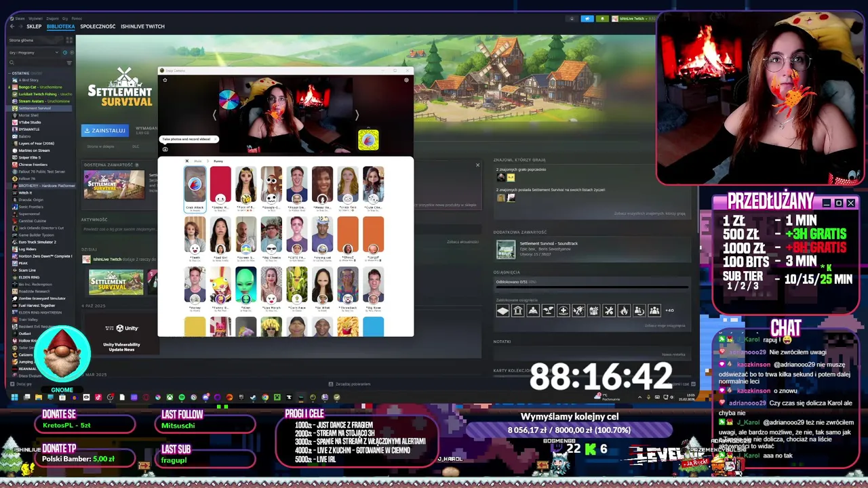Screen dimensions: 868x488
Task: Open 'Zarządzaj pobieraniem' downloads link
Action: (x=350, y=384)
